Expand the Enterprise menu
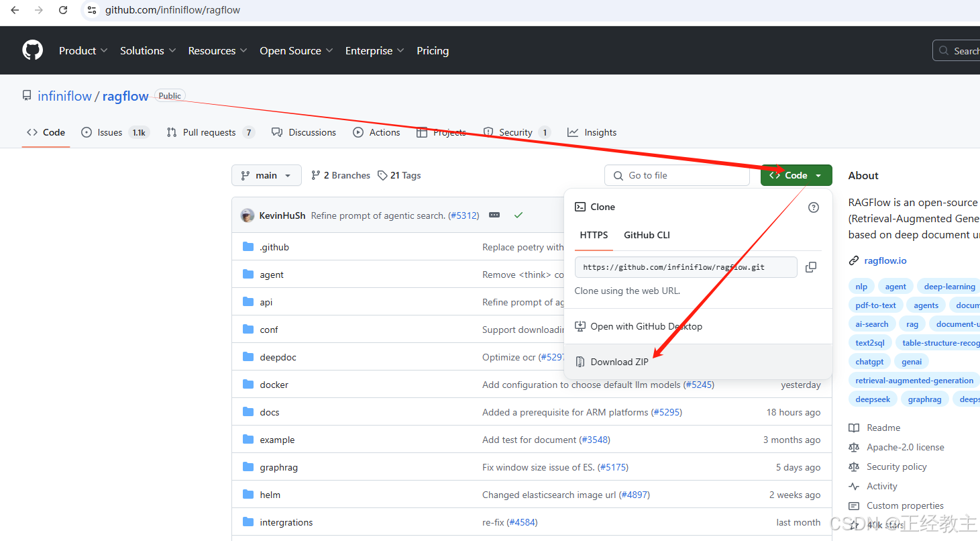980x541 pixels. (x=374, y=51)
